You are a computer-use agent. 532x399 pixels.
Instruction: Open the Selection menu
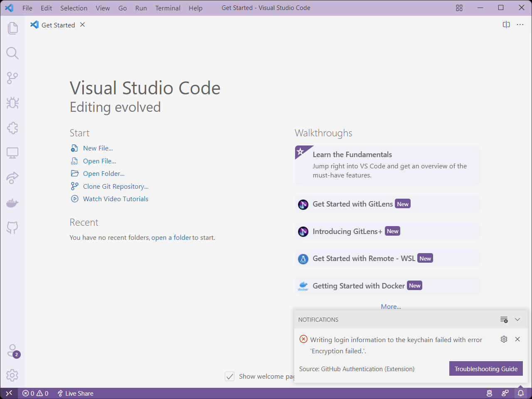click(x=74, y=8)
